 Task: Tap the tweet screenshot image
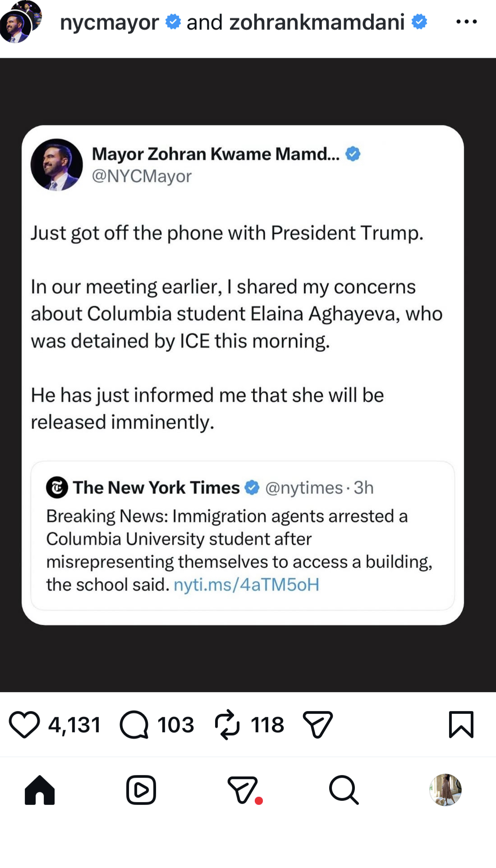[x=243, y=375]
